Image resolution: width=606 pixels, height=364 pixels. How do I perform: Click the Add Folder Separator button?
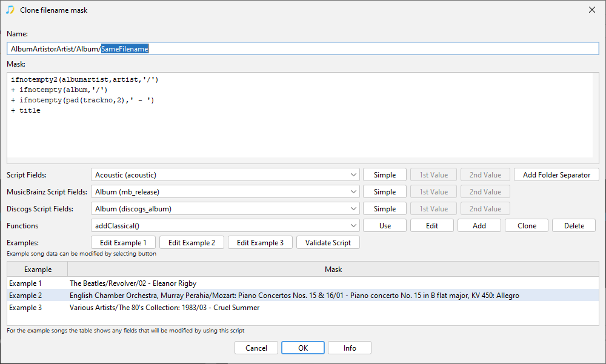pos(556,175)
